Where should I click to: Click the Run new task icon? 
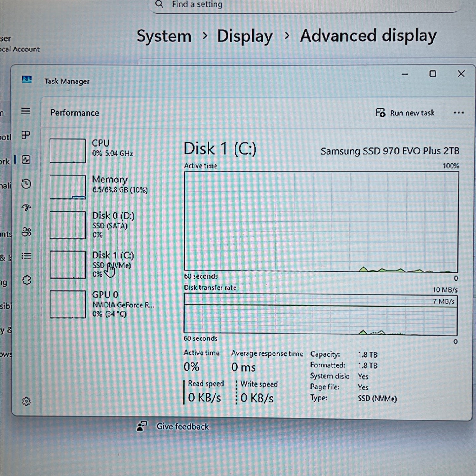point(380,113)
